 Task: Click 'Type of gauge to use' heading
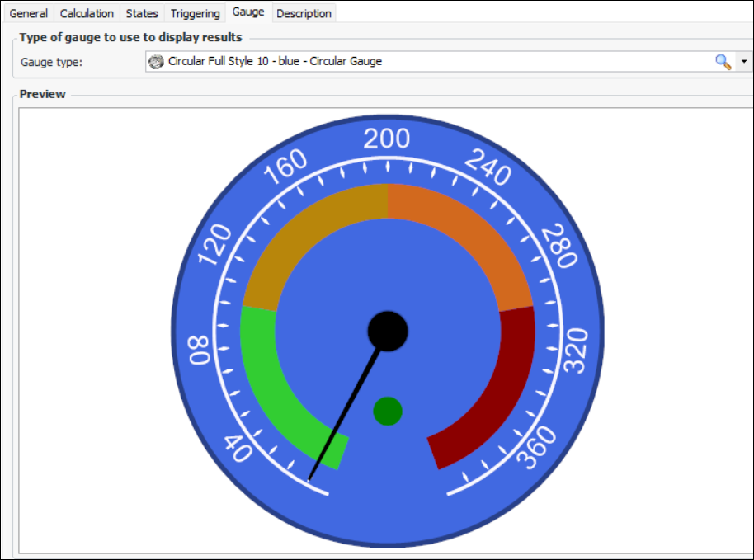pyautogui.click(x=131, y=37)
